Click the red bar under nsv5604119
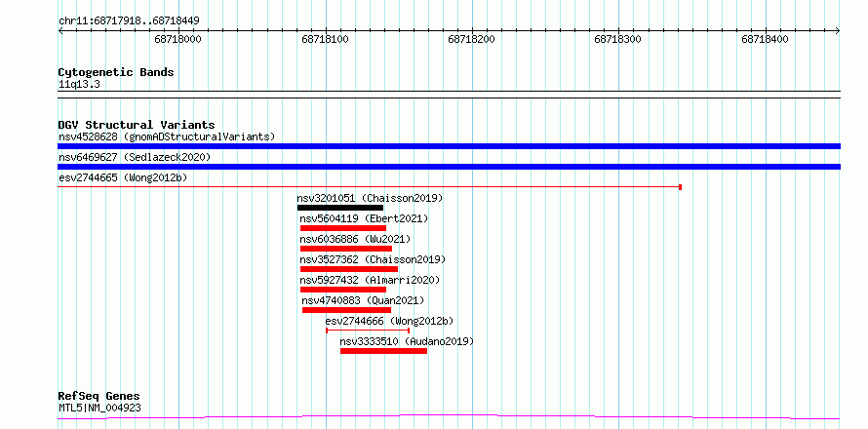Viewport: 868px width, 429px height. point(343,228)
